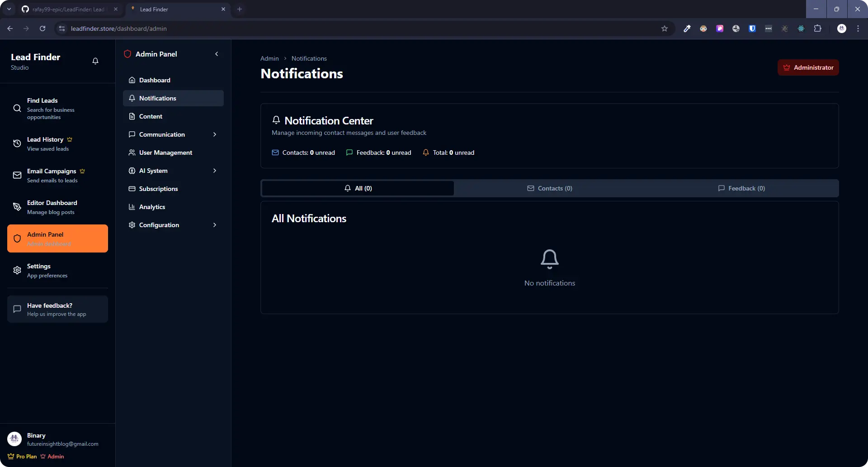Expand the AI System submenu chevron
This screenshot has width=868, height=467.
pos(215,171)
